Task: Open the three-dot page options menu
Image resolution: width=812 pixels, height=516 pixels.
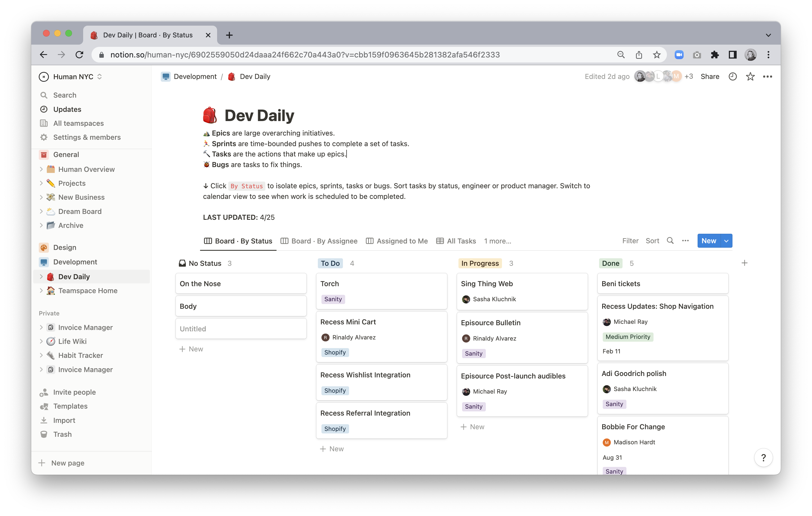Action: [x=767, y=76]
